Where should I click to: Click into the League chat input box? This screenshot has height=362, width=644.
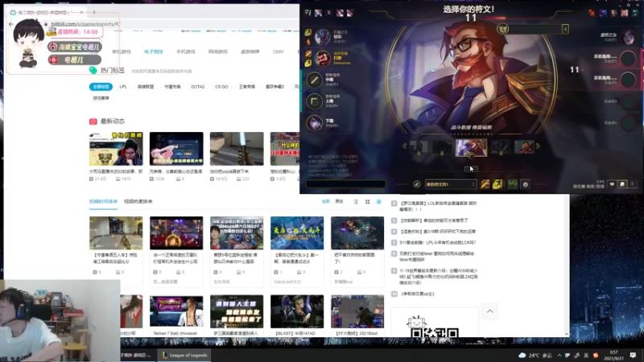click(345, 184)
